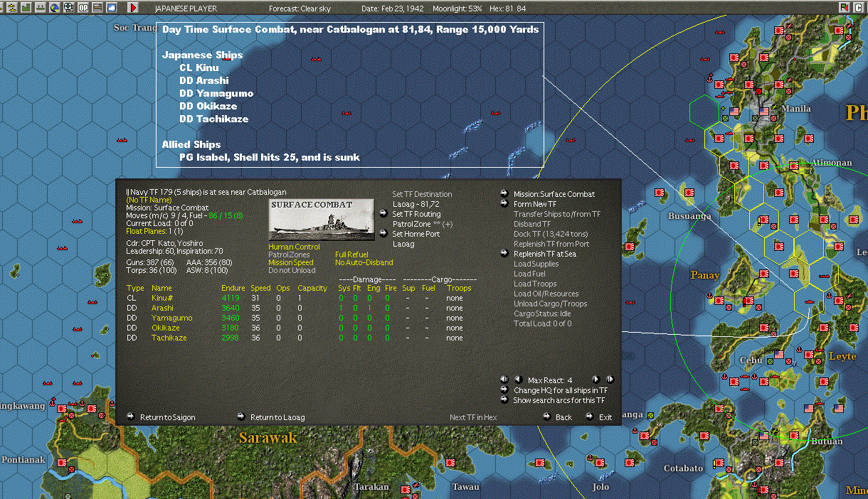Toggle No Auto-Disband setting

364,262
